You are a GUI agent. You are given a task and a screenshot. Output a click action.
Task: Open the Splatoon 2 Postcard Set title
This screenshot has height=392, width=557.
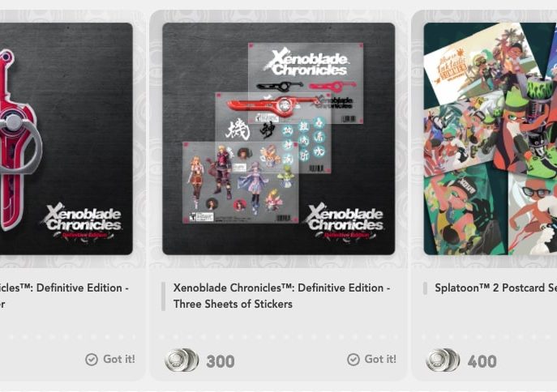pyautogui.click(x=496, y=288)
